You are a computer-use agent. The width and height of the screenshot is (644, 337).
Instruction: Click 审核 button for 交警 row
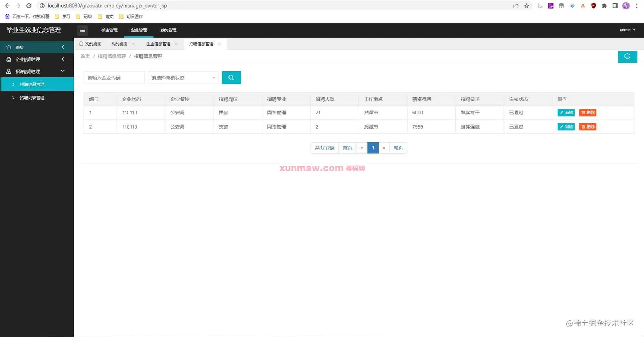(x=566, y=127)
